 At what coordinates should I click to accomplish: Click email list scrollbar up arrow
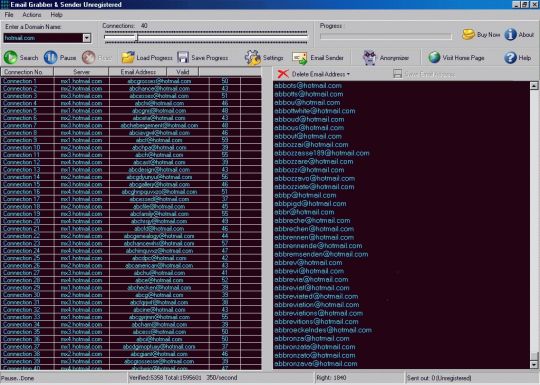coord(534,86)
